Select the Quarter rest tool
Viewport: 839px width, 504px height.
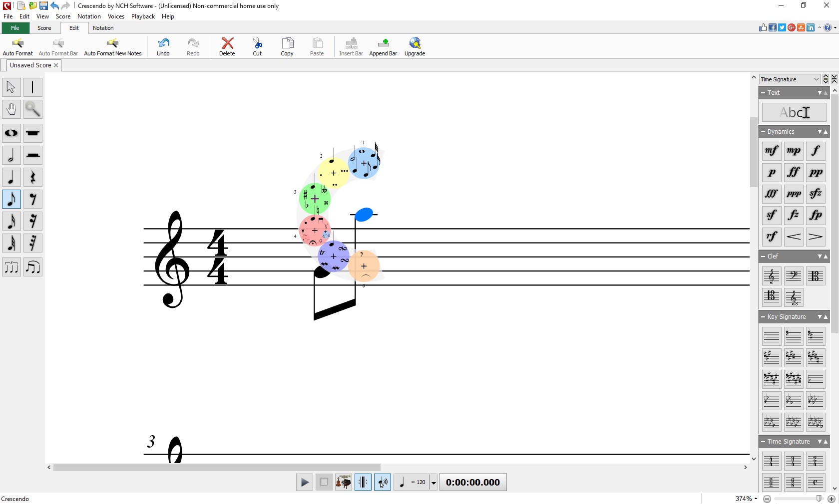(33, 177)
